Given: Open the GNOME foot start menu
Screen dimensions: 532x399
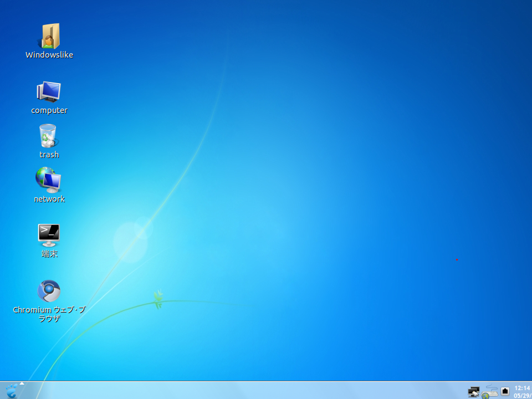Looking at the screenshot, I should (x=12, y=391).
